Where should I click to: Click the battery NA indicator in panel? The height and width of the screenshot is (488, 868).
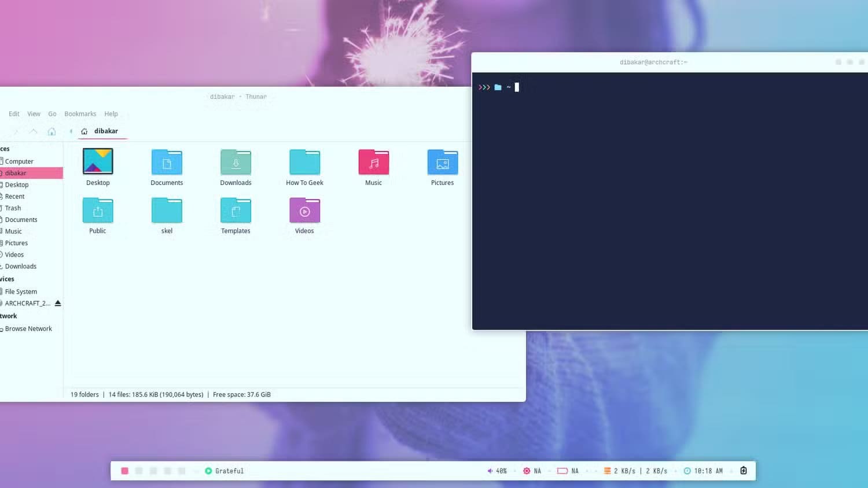[568, 471]
